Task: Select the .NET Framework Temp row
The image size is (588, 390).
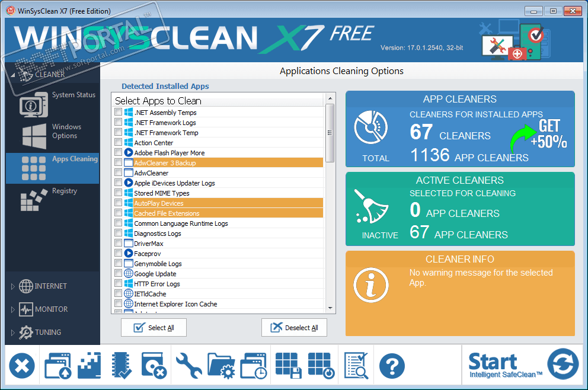Action: point(218,132)
